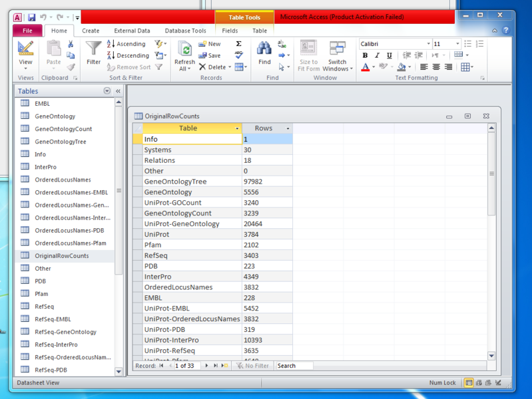Click the background fill color bucket
This screenshot has height=399, width=532.
[401, 66]
